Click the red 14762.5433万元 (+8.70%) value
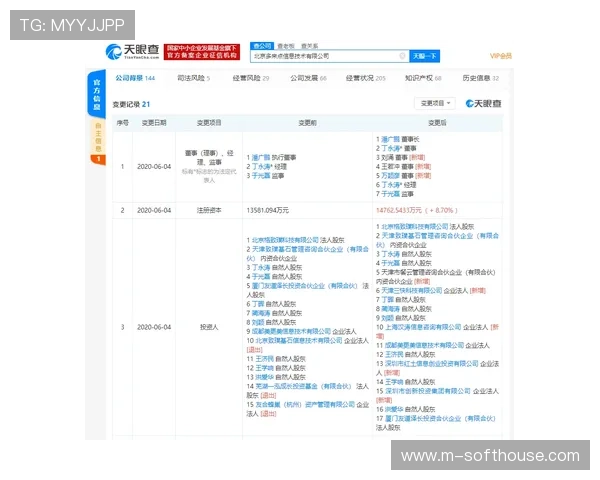Image resolution: width=600 pixels, height=480 pixels. 417,210
